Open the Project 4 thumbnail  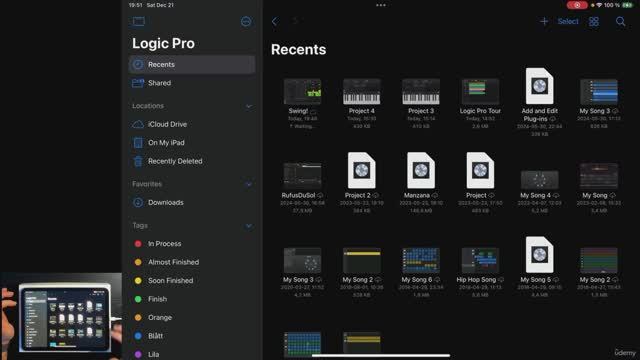[362, 91]
